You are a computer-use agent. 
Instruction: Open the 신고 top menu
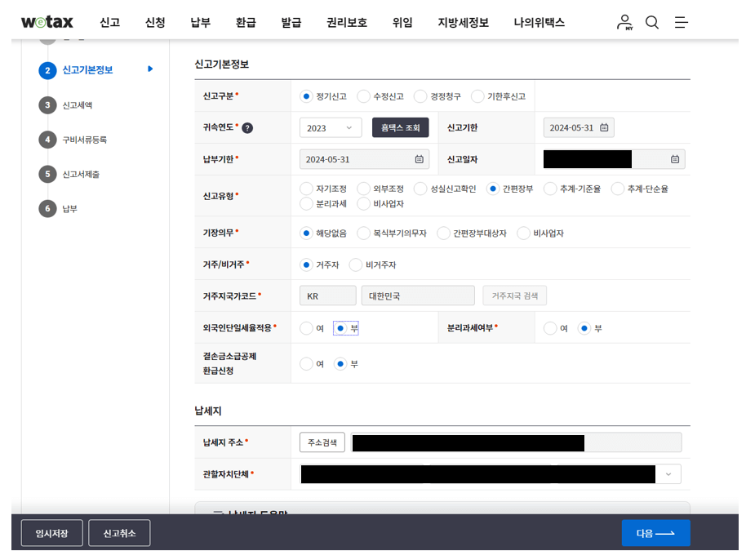pos(110,22)
